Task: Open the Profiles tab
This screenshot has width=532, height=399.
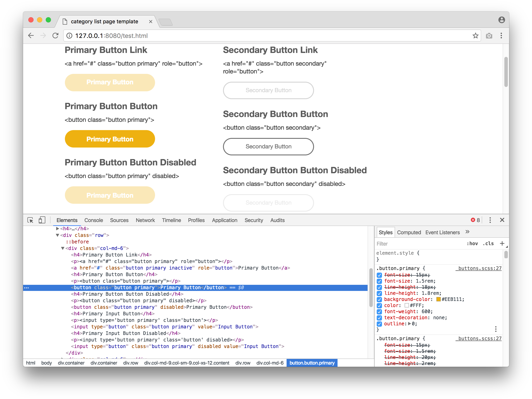Action: (x=196, y=220)
